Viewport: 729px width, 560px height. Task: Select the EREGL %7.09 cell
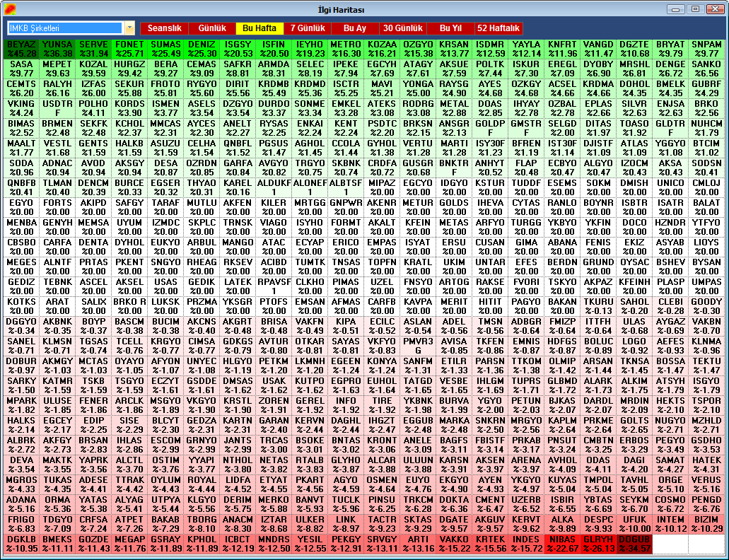click(563, 69)
